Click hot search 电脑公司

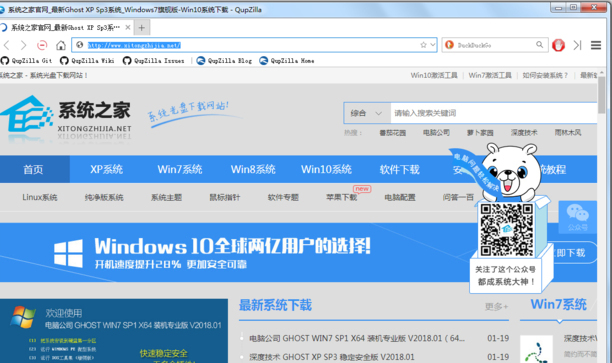(x=436, y=133)
